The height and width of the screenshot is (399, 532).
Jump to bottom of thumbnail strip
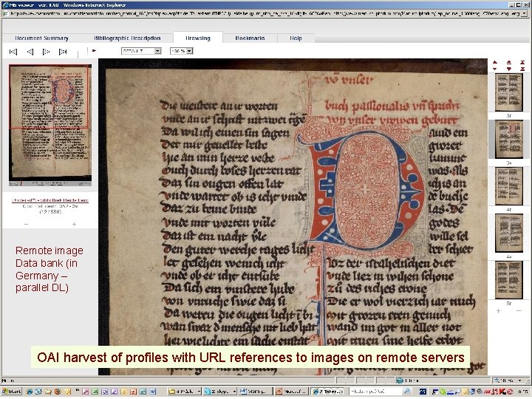click(522, 69)
